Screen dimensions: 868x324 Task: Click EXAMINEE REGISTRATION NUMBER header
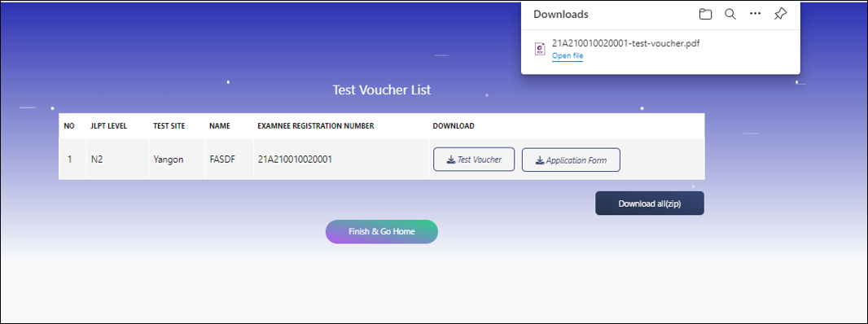click(x=316, y=126)
